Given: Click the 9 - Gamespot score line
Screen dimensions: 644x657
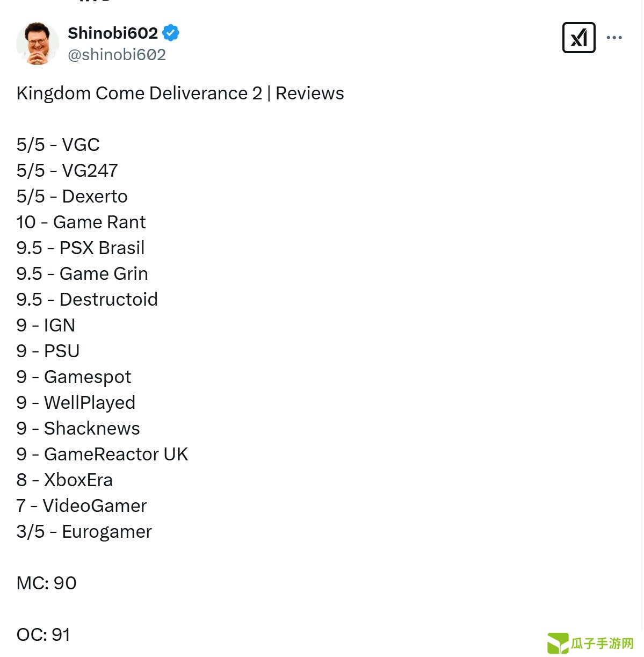Looking at the screenshot, I should click(74, 377).
